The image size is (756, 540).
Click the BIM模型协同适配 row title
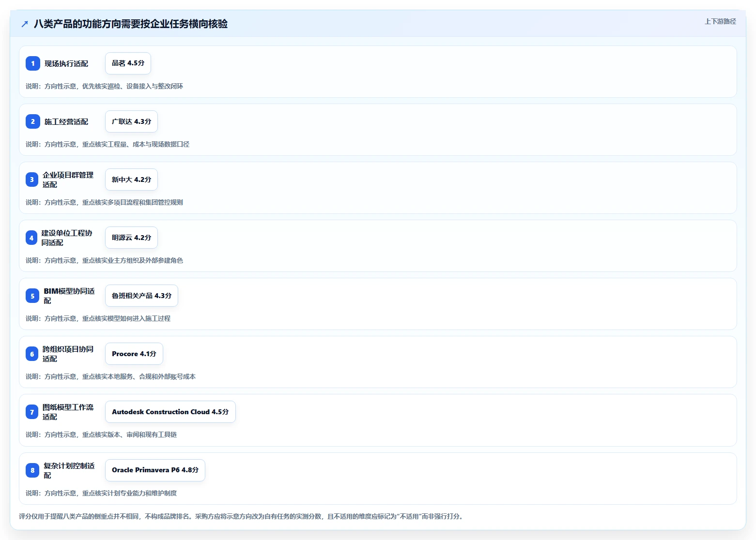tap(69, 296)
